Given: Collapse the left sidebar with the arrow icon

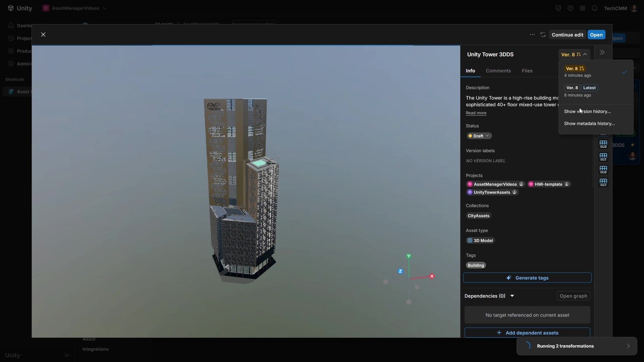Looking at the screenshot, I should 67,355.
